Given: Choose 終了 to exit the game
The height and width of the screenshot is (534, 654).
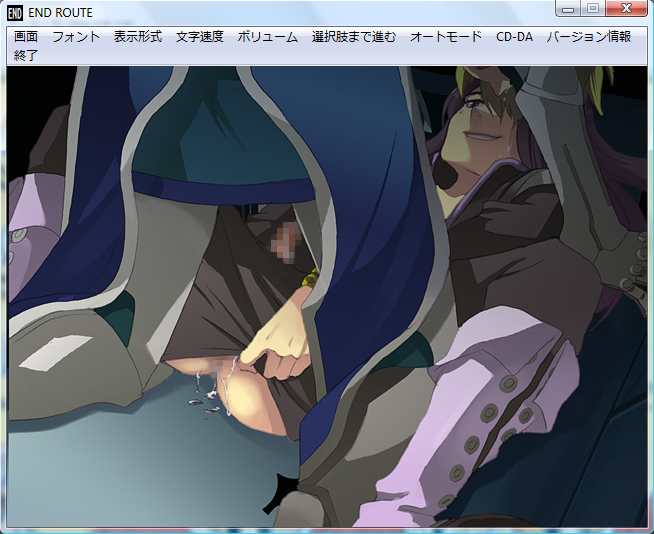Looking at the screenshot, I should tap(26, 55).
